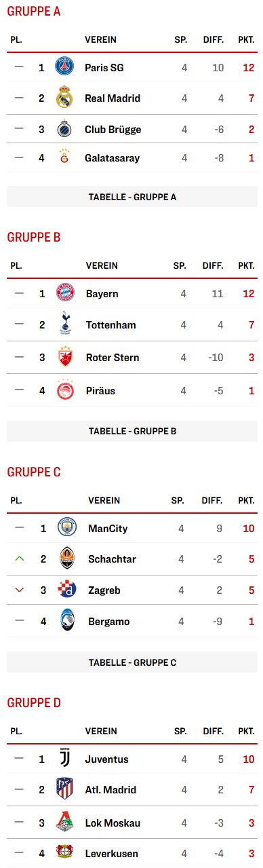Click the Leverkusen club crest

point(64,852)
